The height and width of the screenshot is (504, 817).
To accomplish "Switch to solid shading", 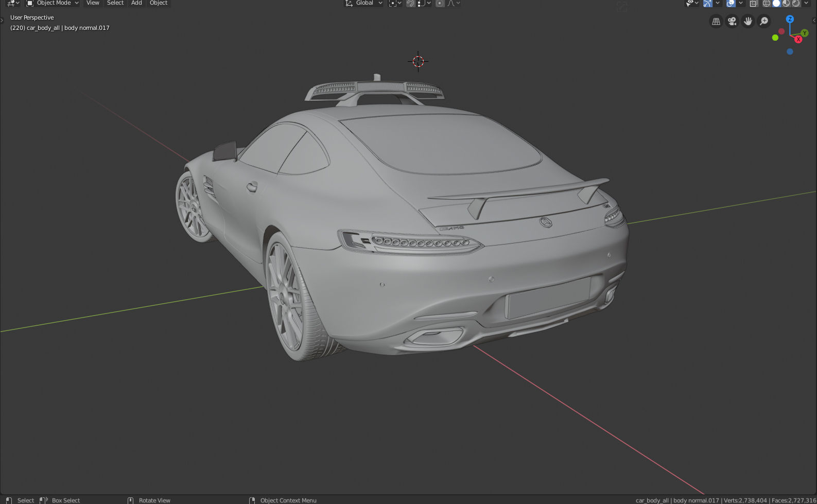I will tap(776, 3).
